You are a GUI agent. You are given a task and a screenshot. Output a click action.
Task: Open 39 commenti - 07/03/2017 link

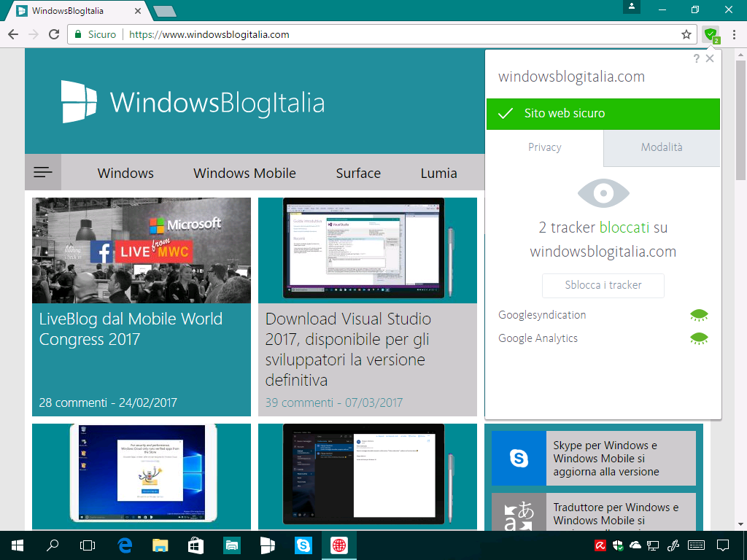tap(334, 402)
